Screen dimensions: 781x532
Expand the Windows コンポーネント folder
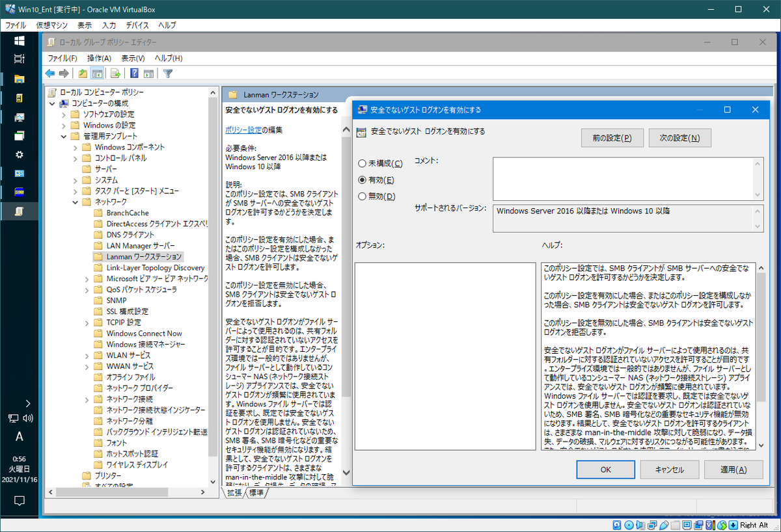point(76,147)
